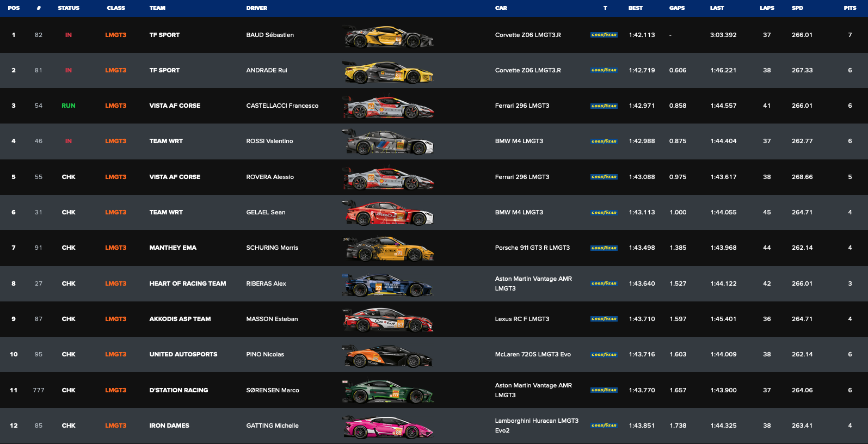Click the Goodyear tyre logo in car 95 row

click(604, 355)
